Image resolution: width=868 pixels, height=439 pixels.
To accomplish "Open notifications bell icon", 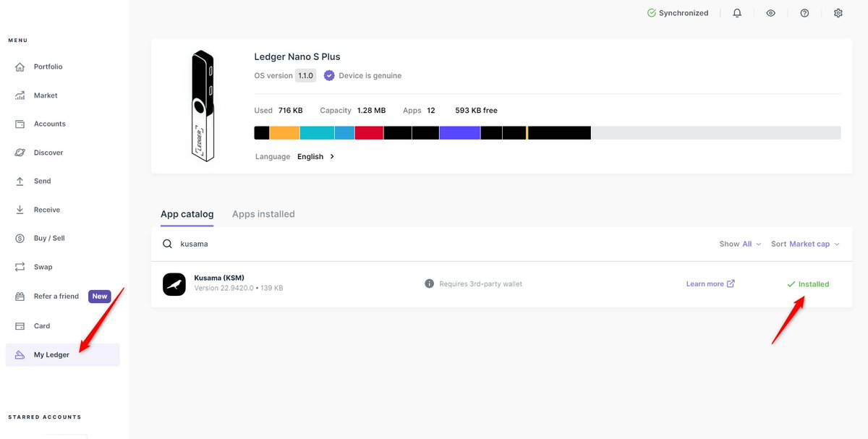I will pos(737,13).
